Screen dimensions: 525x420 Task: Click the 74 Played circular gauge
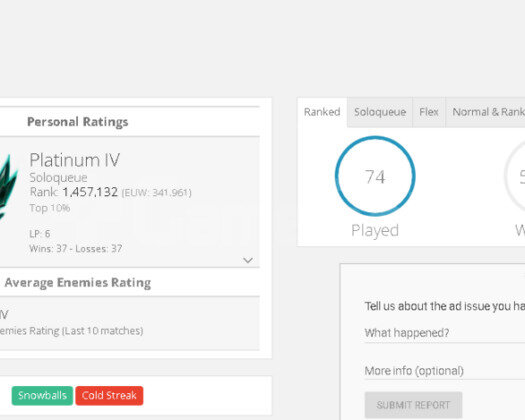[x=375, y=176]
